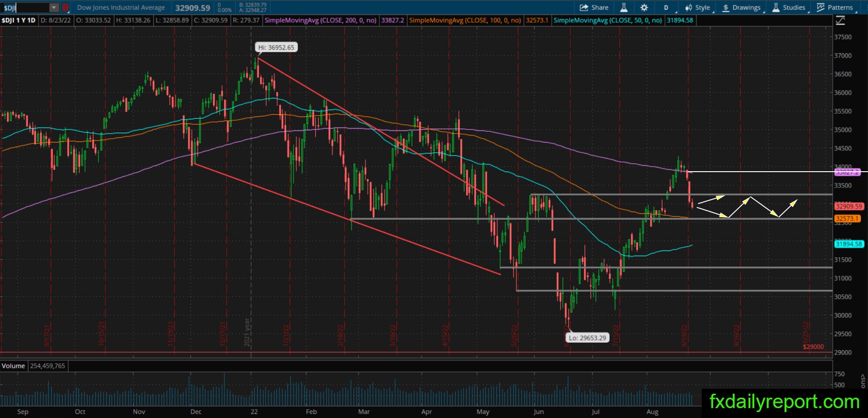868x418 pixels.
Task: Click the orange 32573.1 price-axis tag
Action: pyautogui.click(x=847, y=219)
